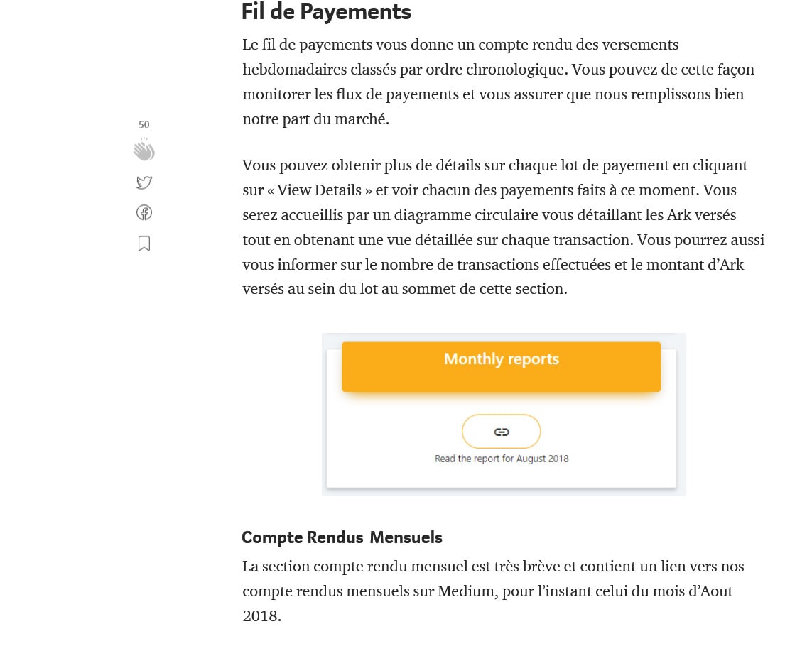Click the "Fil de Payements" heading
The height and width of the screenshot is (651, 812).
[326, 12]
